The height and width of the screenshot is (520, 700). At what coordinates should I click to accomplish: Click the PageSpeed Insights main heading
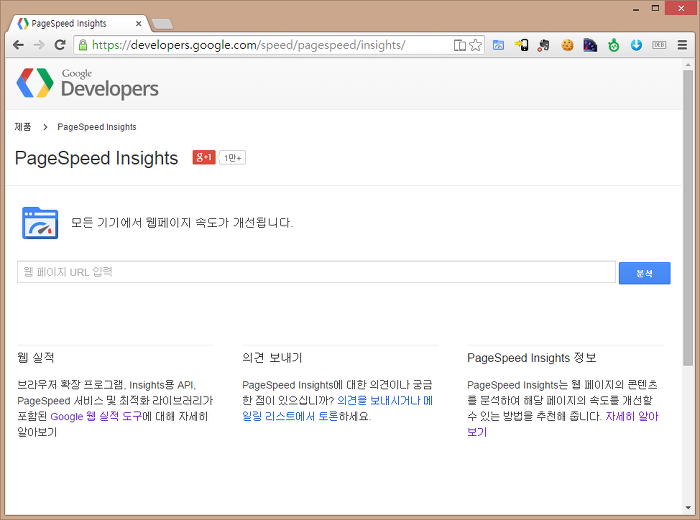point(96,158)
